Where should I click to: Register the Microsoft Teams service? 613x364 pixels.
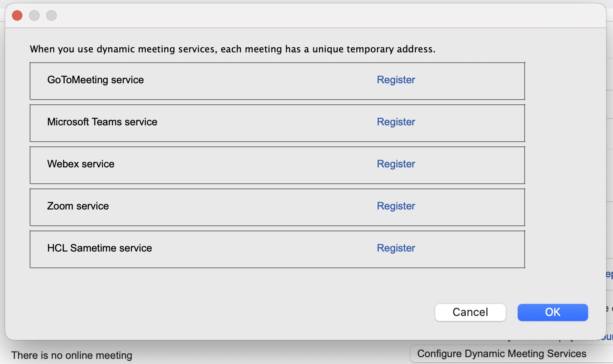click(x=395, y=122)
